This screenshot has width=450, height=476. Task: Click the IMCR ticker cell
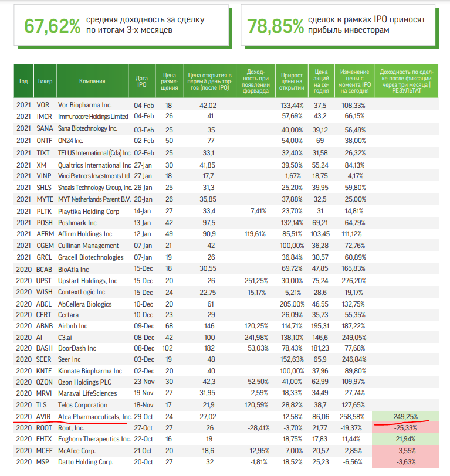pos(45,117)
